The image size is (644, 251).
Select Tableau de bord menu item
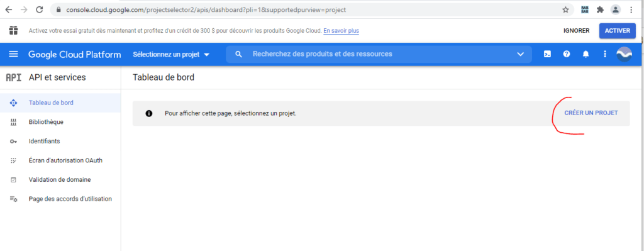point(60,103)
